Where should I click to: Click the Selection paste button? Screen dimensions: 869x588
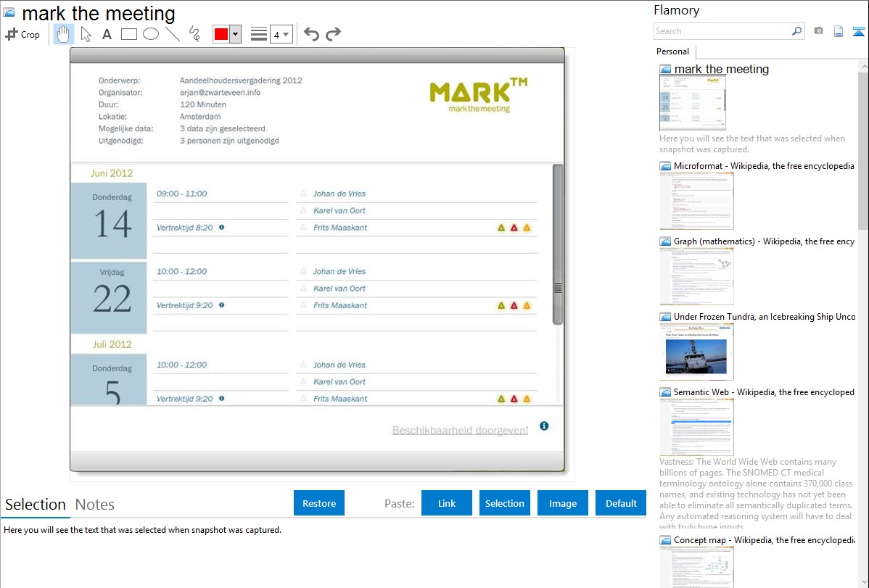pos(504,503)
